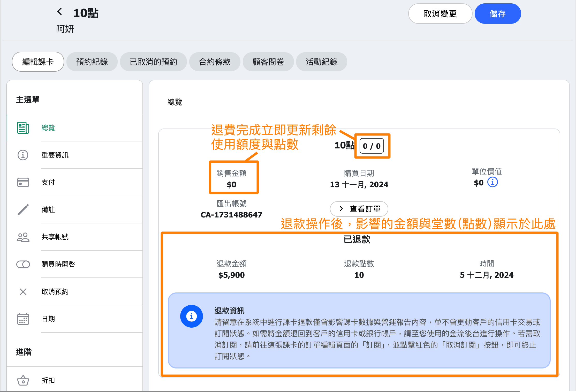Click the 總覽 newspaper icon in sidebar

coord(23,128)
